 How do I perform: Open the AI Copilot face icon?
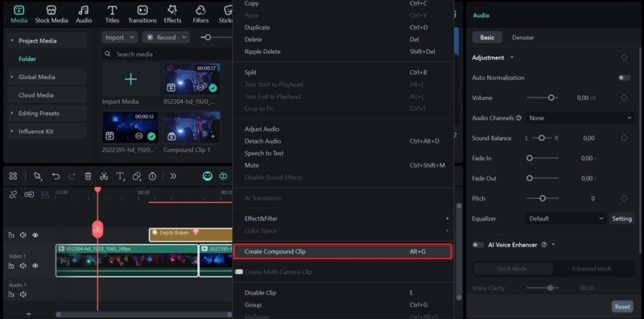click(x=208, y=176)
